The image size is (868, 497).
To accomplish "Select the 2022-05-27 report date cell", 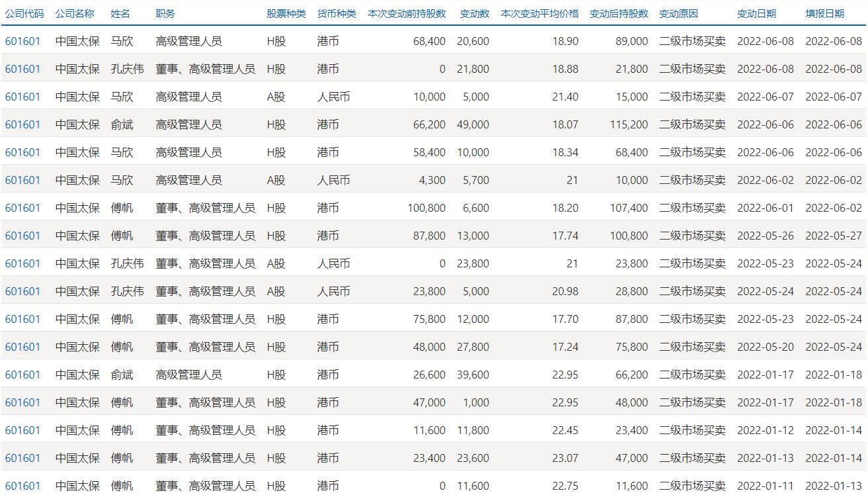I will (834, 236).
